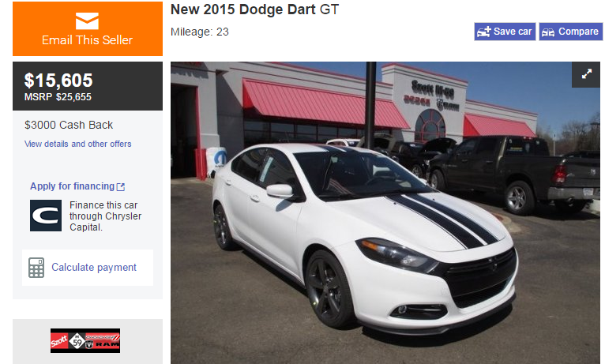Click the calculator icon
The height and width of the screenshot is (364, 605).
[x=36, y=268]
